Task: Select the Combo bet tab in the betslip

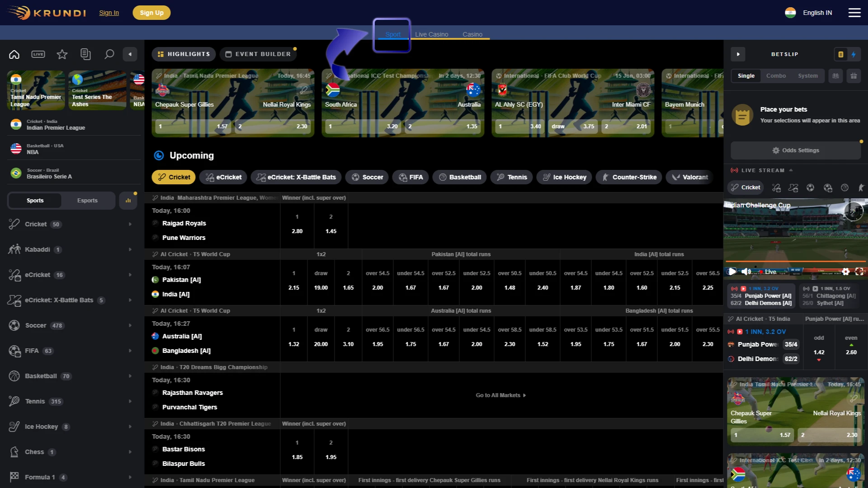Action: tap(776, 75)
